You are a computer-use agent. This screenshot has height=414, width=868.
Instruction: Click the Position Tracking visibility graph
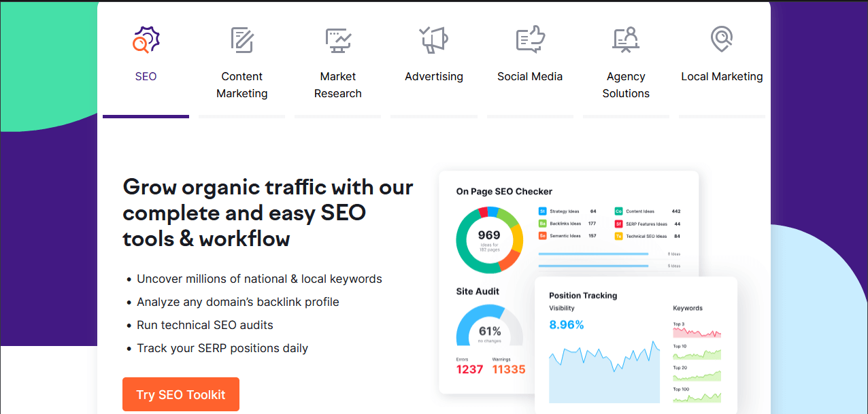pyautogui.click(x=604, y=372)
